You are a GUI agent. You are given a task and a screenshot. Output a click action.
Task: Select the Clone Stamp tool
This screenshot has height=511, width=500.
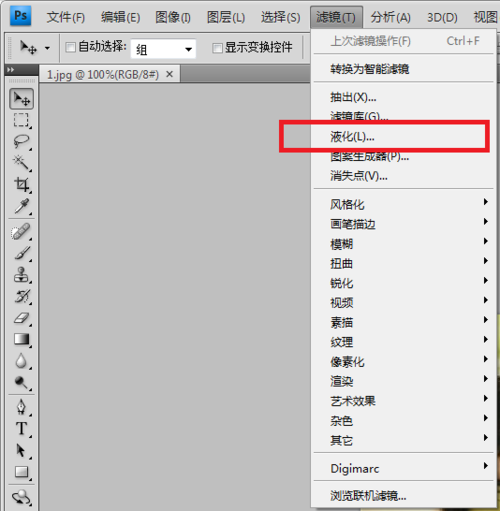21,275
